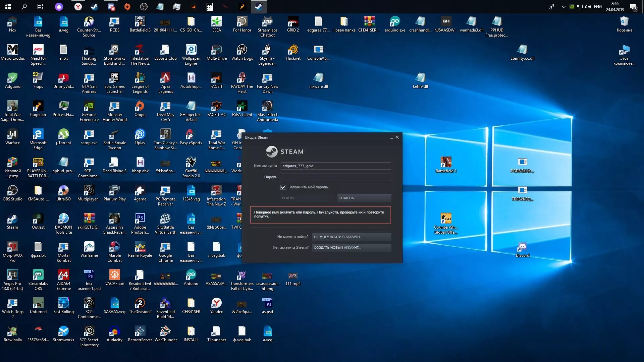Open Metro Exodus desktop shortcut
The width and height of the screenshot is (644, 362).
[x=13, y=52]
